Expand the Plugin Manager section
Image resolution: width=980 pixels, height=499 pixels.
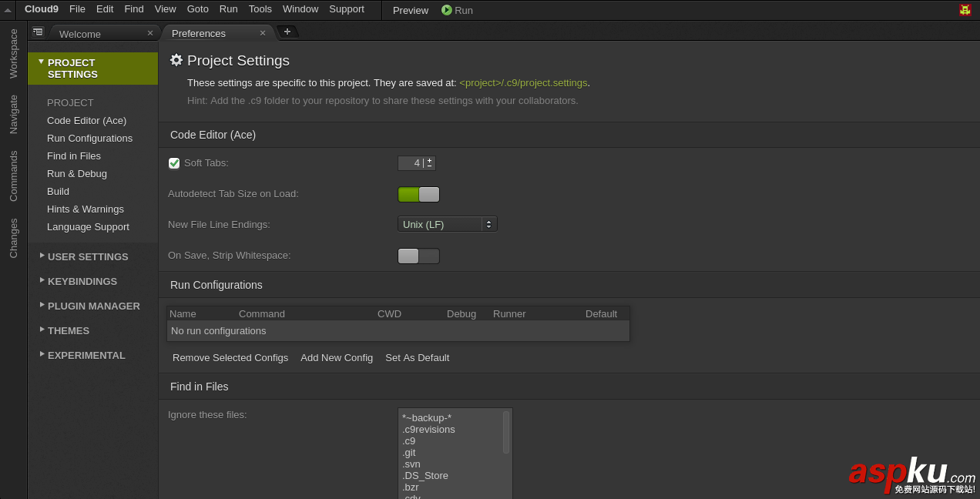[x=93, y=306]
